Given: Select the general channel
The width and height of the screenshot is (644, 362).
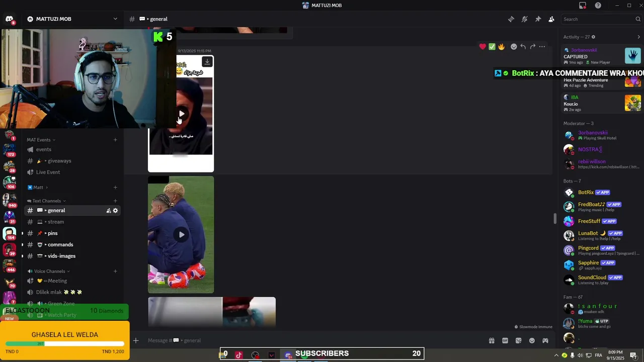Looking at the screenshot, I should 73,211.
